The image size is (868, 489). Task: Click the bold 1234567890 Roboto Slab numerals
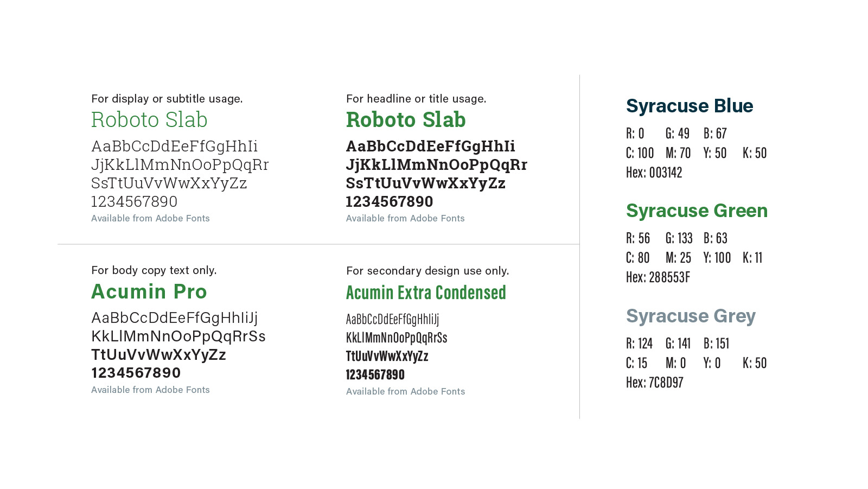(390, 201)
